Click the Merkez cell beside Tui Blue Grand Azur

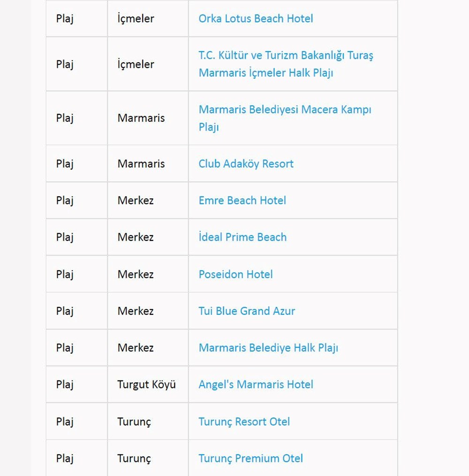pyautogui.click(x=135, y=311)
